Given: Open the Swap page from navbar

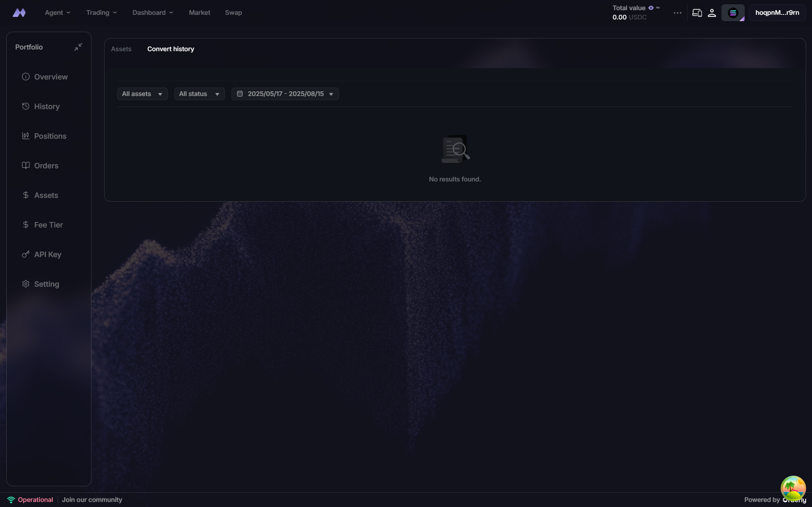Looking at the screenshot, I should coord(233,13).
